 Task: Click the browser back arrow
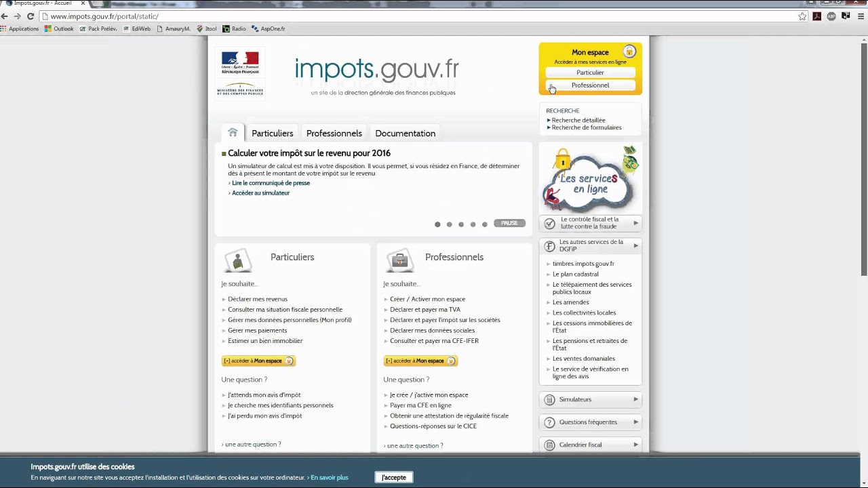point(4,16)
